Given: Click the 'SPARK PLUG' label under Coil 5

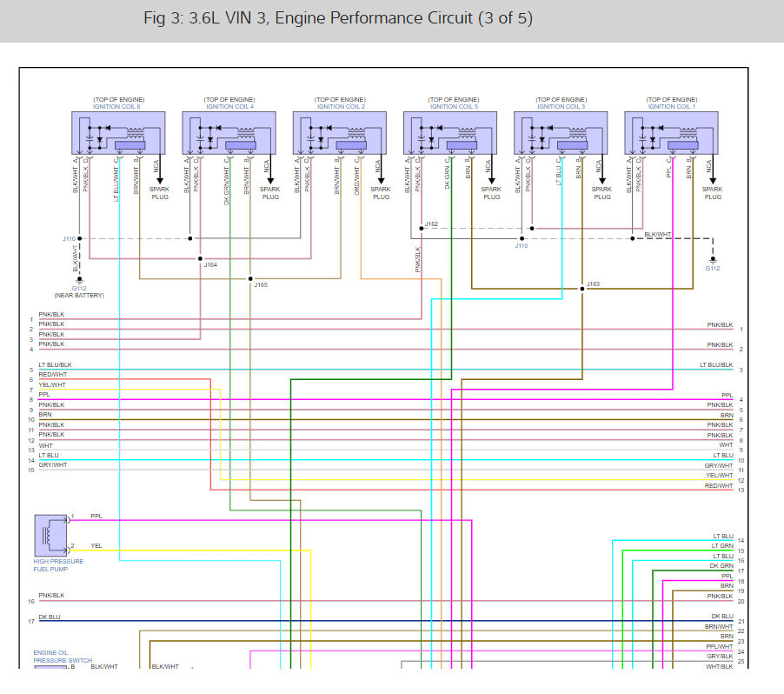Looking at the screenshot, I should (491, 193).
